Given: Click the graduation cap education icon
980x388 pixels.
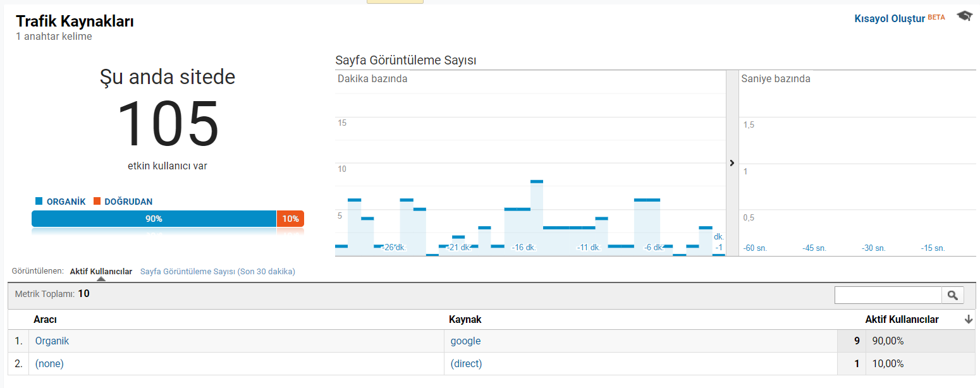Looking at the screenshot, I should [x=964, y=16].
